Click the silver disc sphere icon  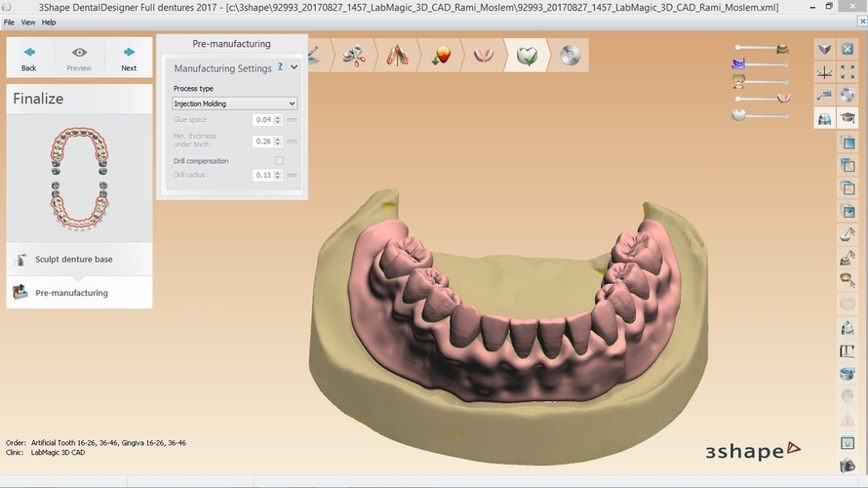(848, 95)
